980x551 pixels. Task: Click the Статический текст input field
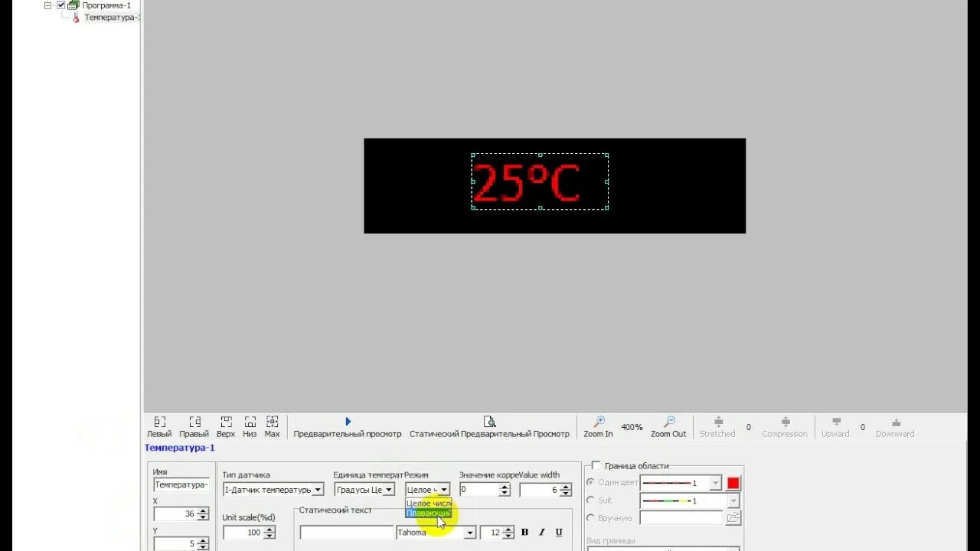tap(346, 533)
